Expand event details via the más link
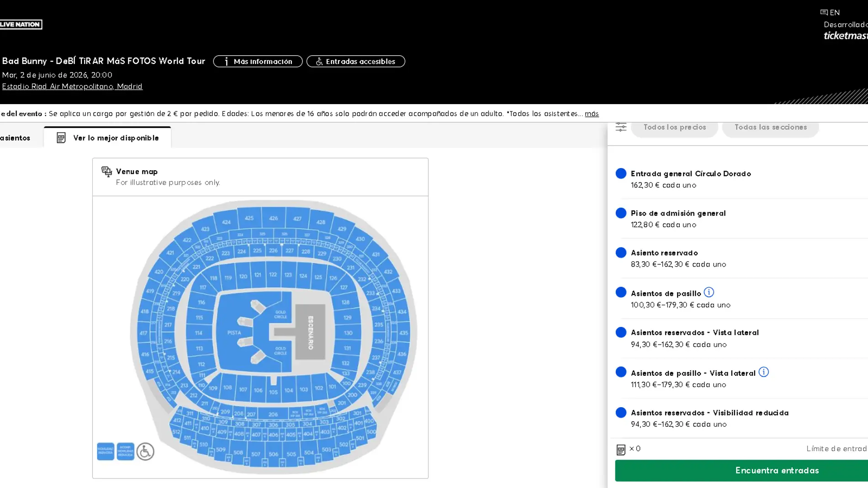Screen dimensions: 868x488 click(x=592, y=114)
